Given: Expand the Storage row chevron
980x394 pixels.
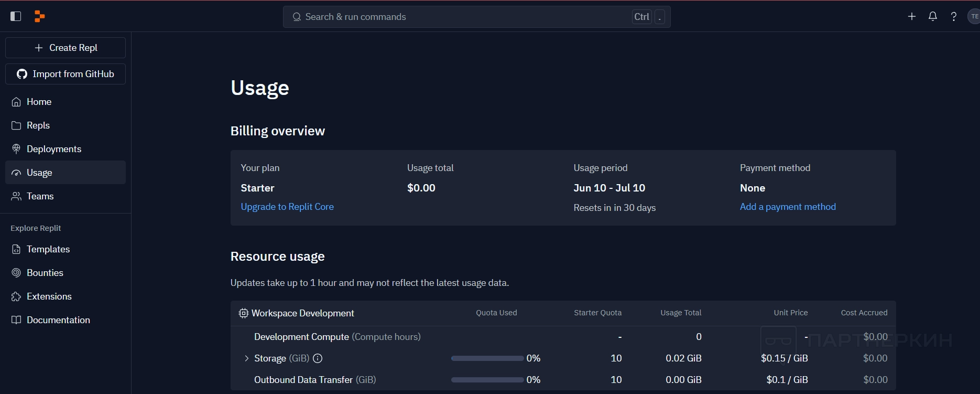Looking at the screenshot, I should [x=246, y=358].
